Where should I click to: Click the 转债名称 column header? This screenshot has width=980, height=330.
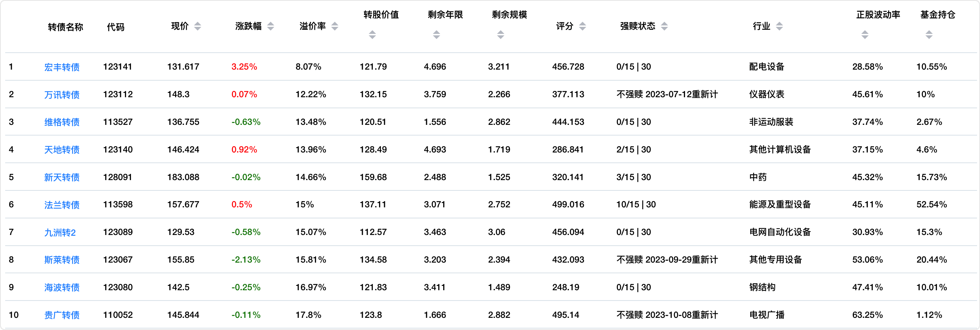[65, 27]
